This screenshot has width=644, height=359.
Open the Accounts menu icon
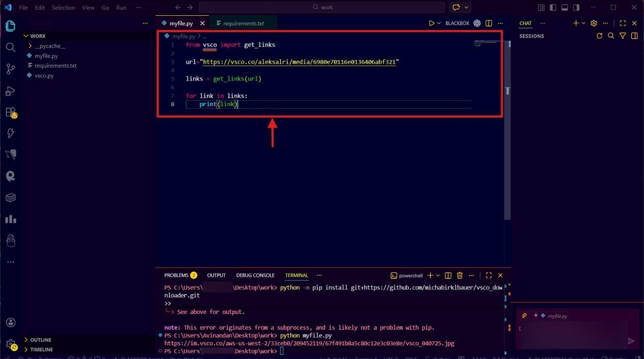pyautogui.click(x=11, y=323)
